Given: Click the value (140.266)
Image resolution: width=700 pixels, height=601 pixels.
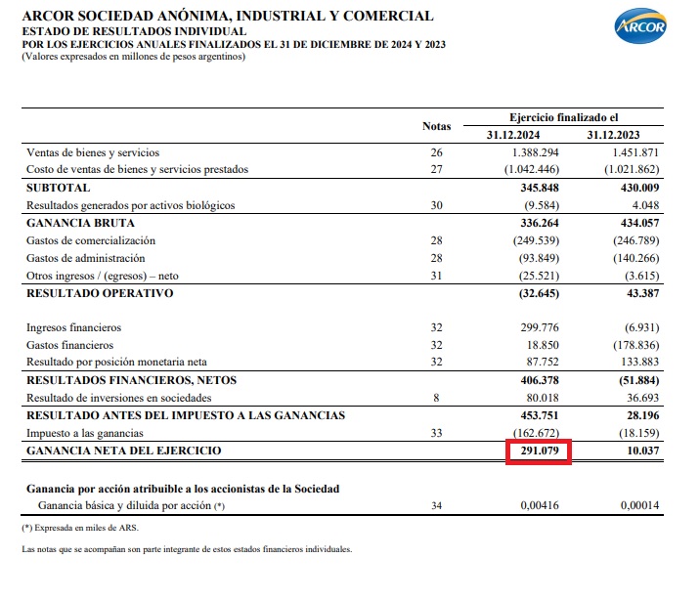Looking at the screenshot, I should coord(635,258).
